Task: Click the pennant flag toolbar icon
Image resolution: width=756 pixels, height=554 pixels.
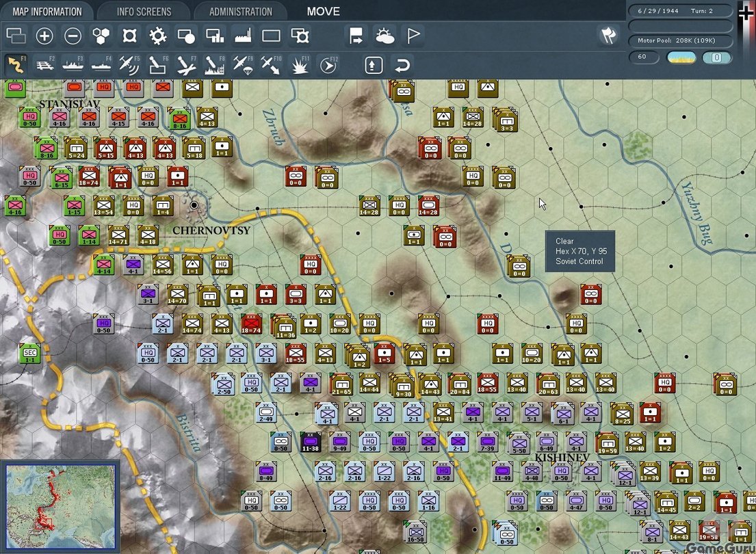Action: pos(413,36)
